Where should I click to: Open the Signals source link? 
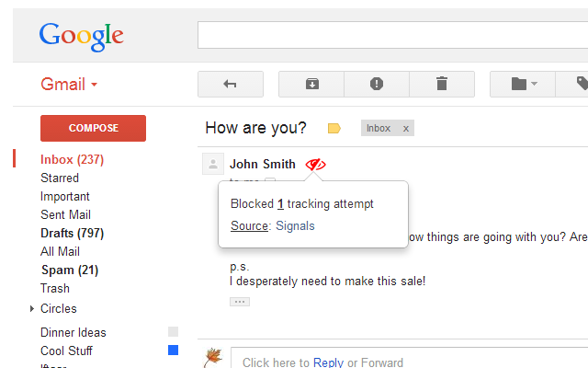[x=295, y=225]
